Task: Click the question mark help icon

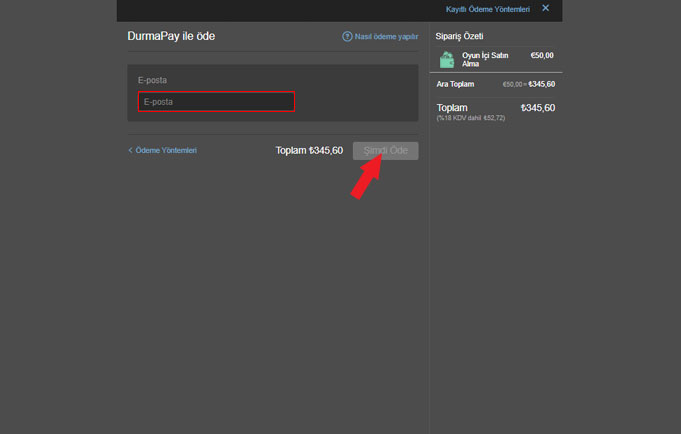Action: coord(347,37)
